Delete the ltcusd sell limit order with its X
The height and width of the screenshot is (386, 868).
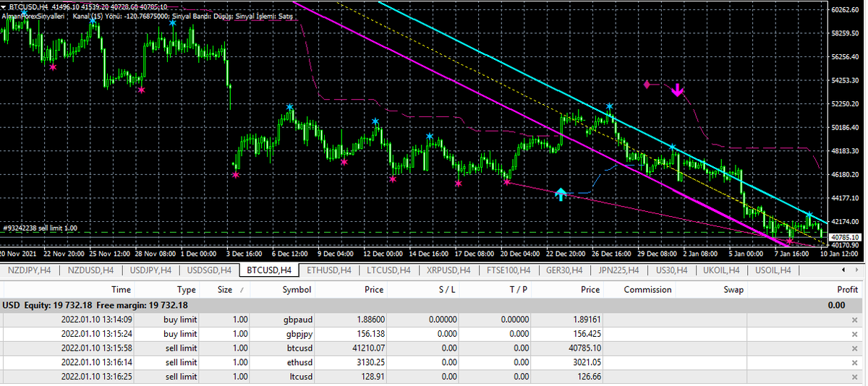pyautogui.click(x=855, y=376)
